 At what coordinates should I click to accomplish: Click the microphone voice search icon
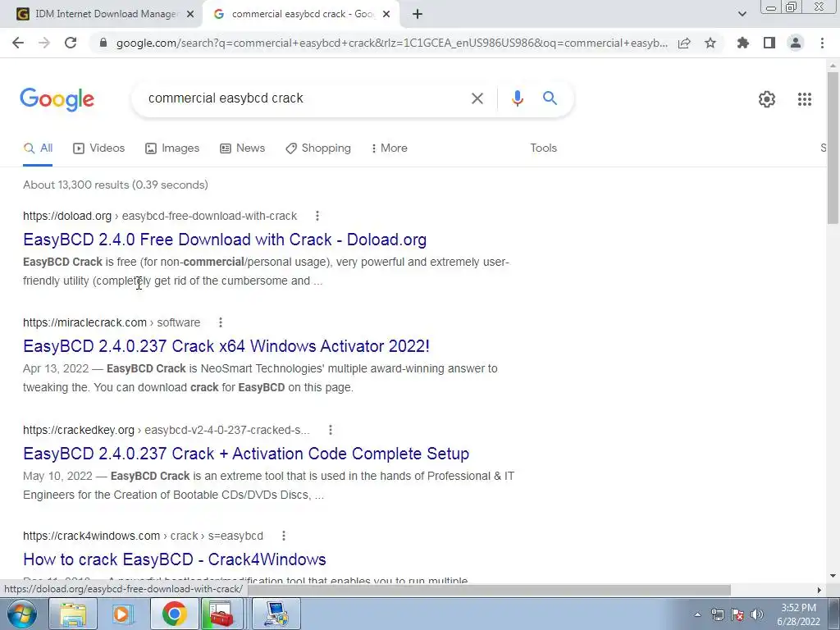(x=517, y=98)
